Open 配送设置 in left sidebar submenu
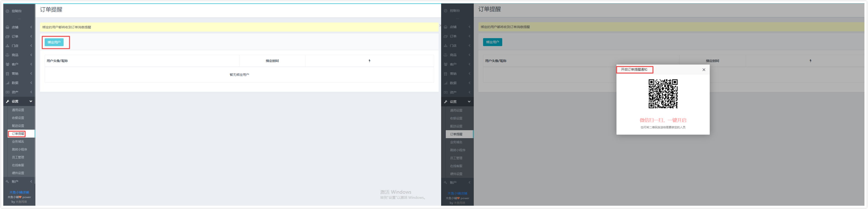Viewport: 868px width, 209px height. [x=18, y=126]
